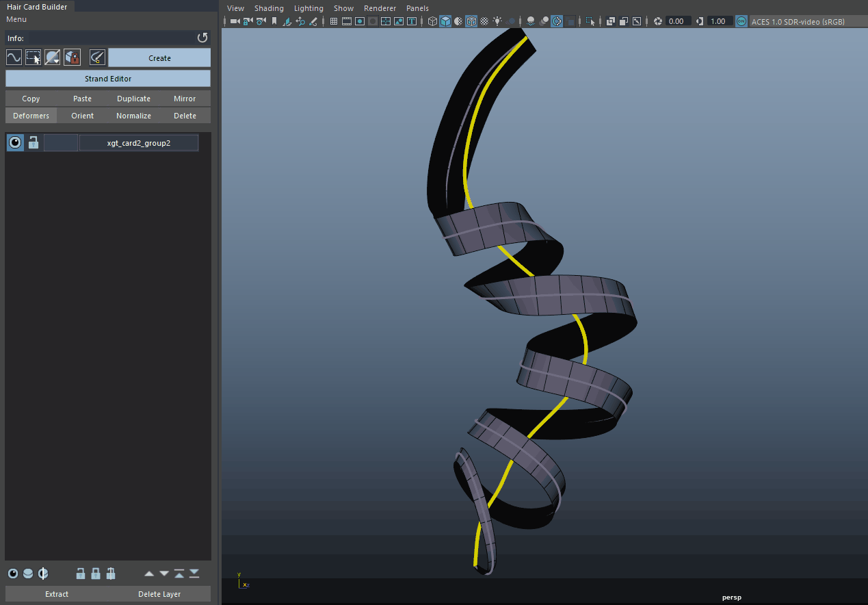Toggle viewport grid display icon
The image size is (868, 605).
tap(334, 21)
